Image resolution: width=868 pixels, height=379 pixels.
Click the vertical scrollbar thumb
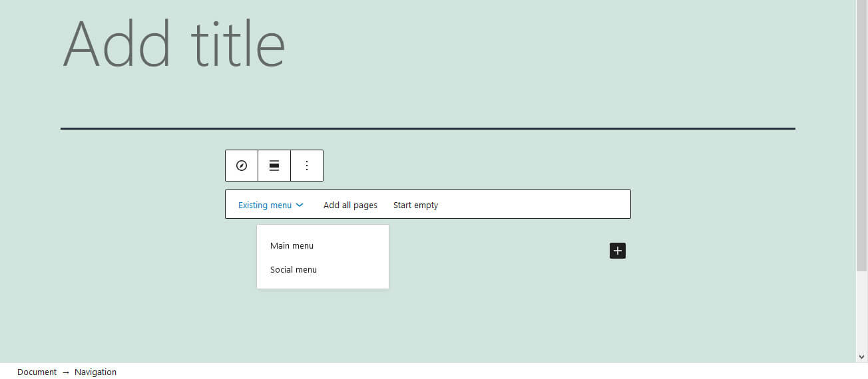(x=861, y=136)
